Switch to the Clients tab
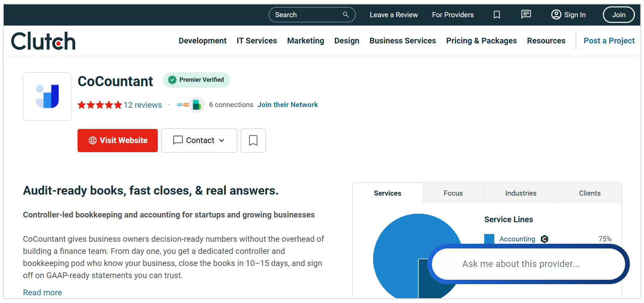This screenshot has width=644, height=303. 590,193
